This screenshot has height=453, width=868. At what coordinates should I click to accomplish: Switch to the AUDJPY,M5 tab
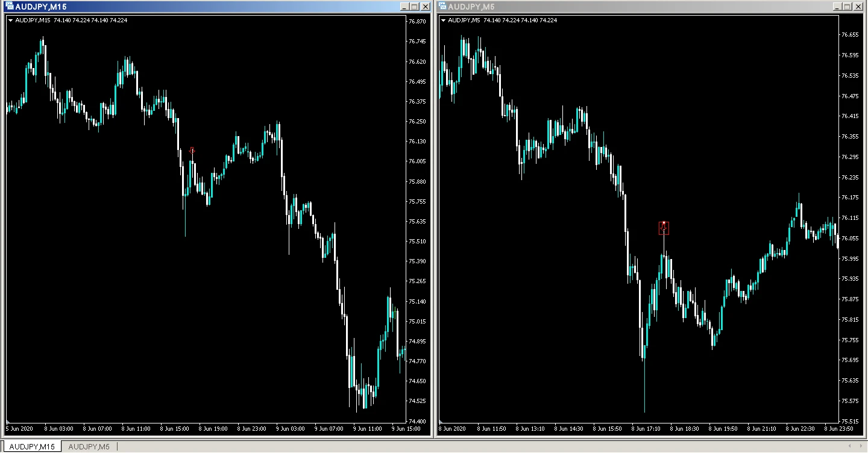(x=89, y=446)
